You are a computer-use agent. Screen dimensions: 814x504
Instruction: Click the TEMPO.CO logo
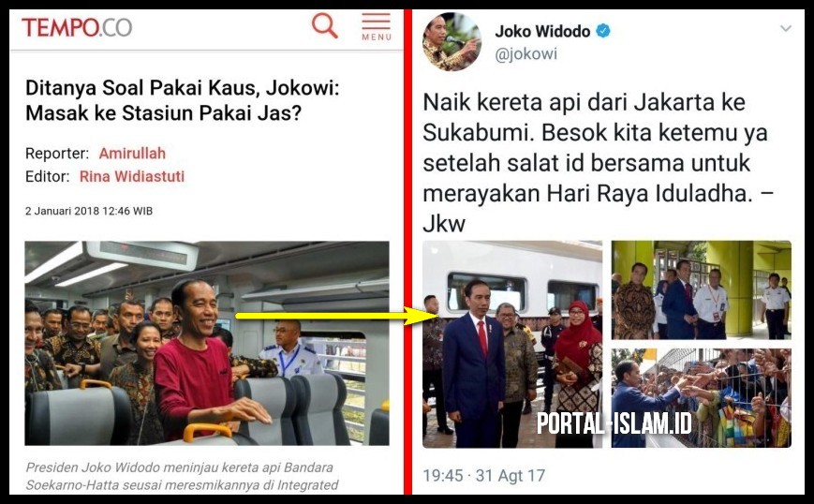[x=76, y=27]
